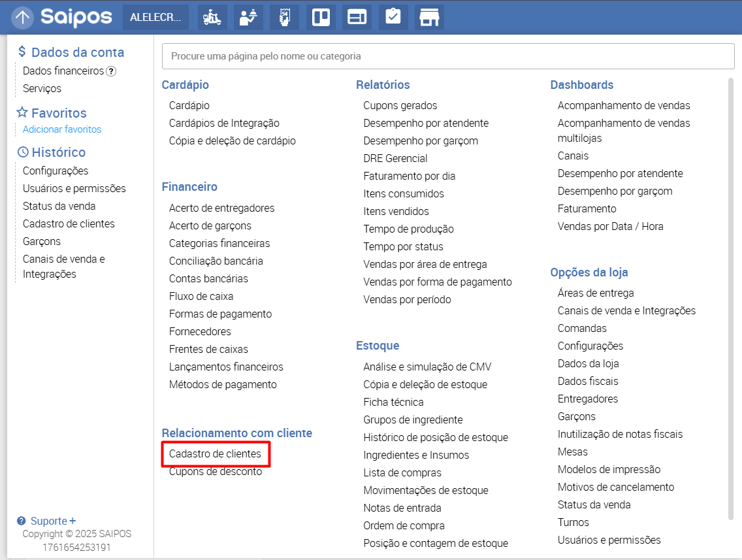Click the help icon beside Dados financeiros
Viewport: 742px width, 560px height.
(x=111, y=71)
